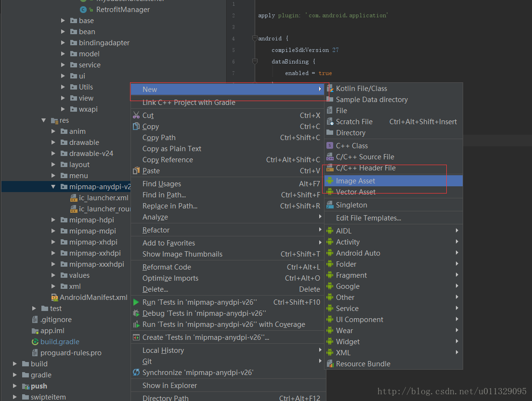Image resolution: width=532 pixels, height=401 pixels.
Task: Click the Scratch File icon
Action: (330, 122)
